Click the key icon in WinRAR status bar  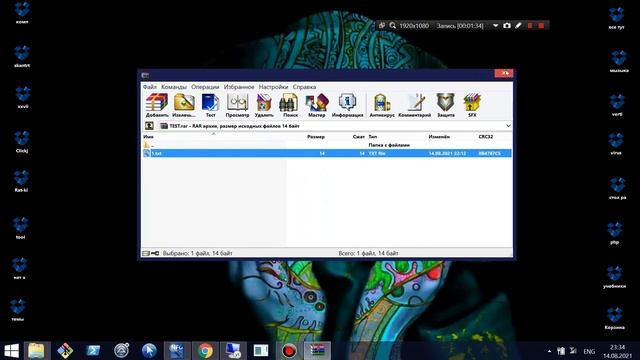coord(155,253)
